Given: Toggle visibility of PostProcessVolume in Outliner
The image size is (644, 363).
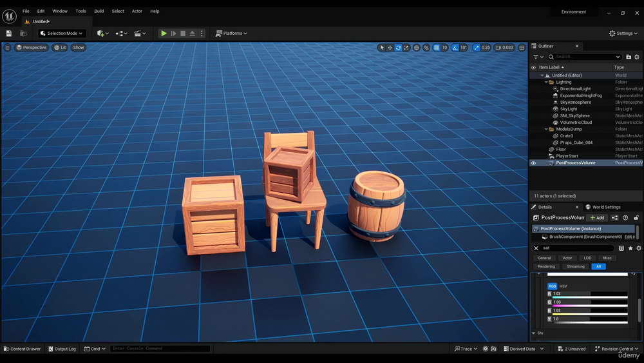Looking at the screenshot, I should tap(533, 163).
